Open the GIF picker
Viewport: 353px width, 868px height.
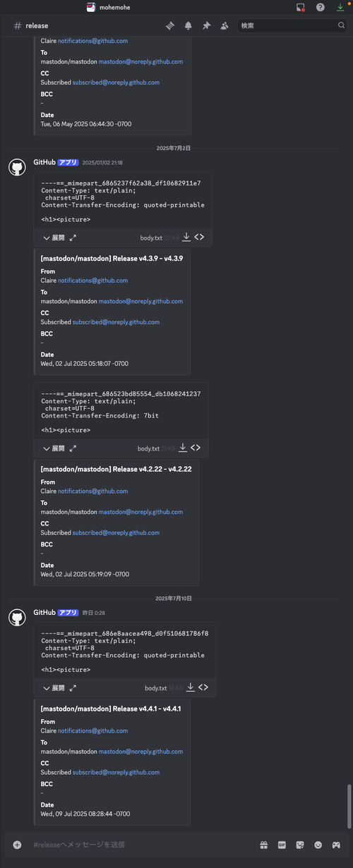[x=282, y=845]
